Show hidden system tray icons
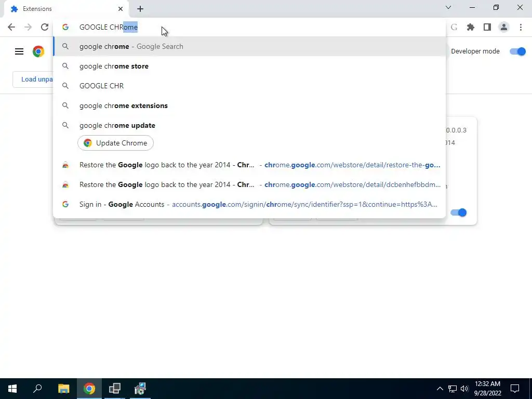 coord(440,389)
